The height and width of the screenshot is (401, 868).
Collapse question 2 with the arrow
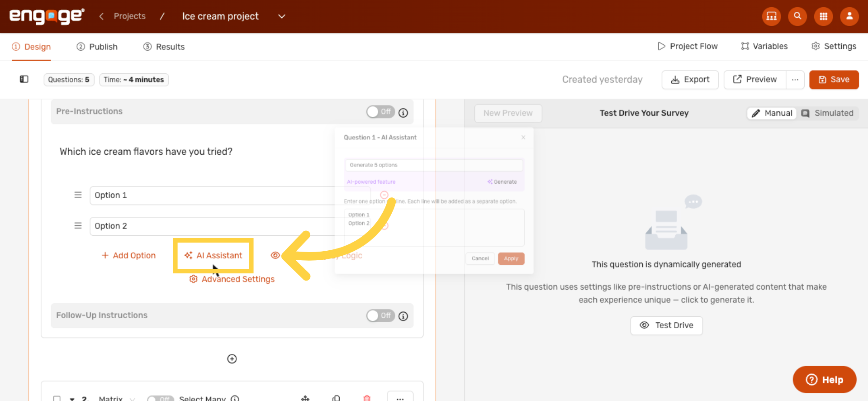tap(72, 399)
